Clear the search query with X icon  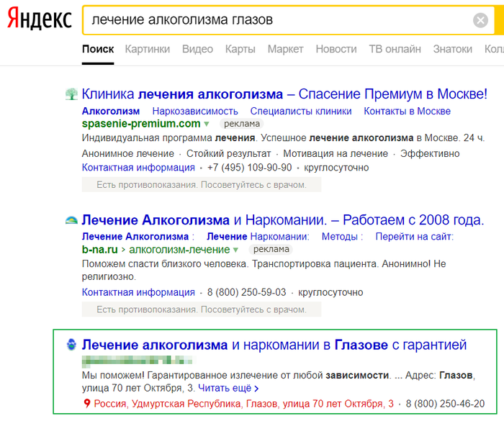coord(480,20)
